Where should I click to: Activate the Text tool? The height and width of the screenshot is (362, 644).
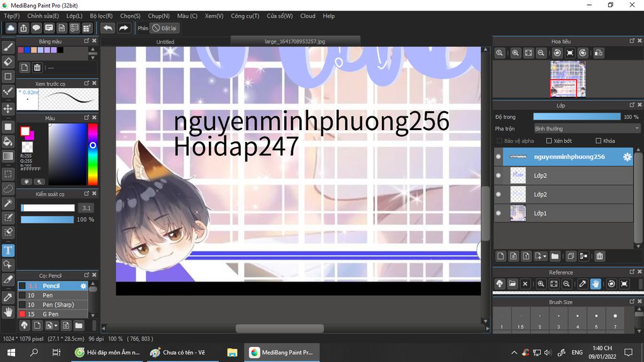point(8,250)
